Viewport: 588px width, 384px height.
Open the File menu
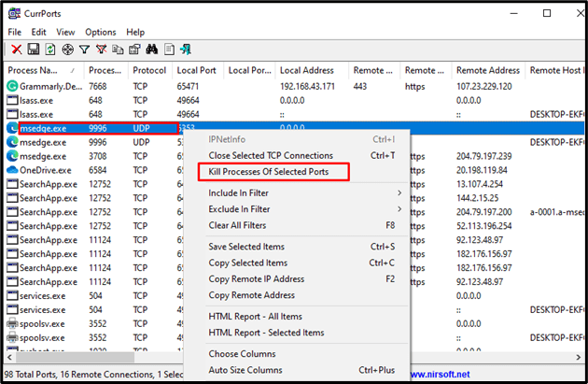pyautogui.click(x=15, y=33)
